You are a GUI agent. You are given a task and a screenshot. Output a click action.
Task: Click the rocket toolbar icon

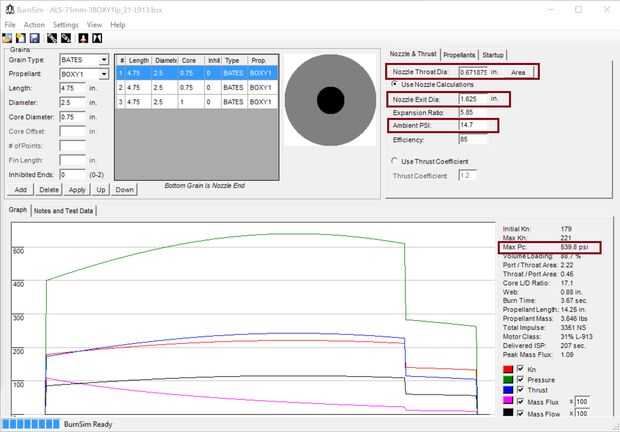[83, 38]
